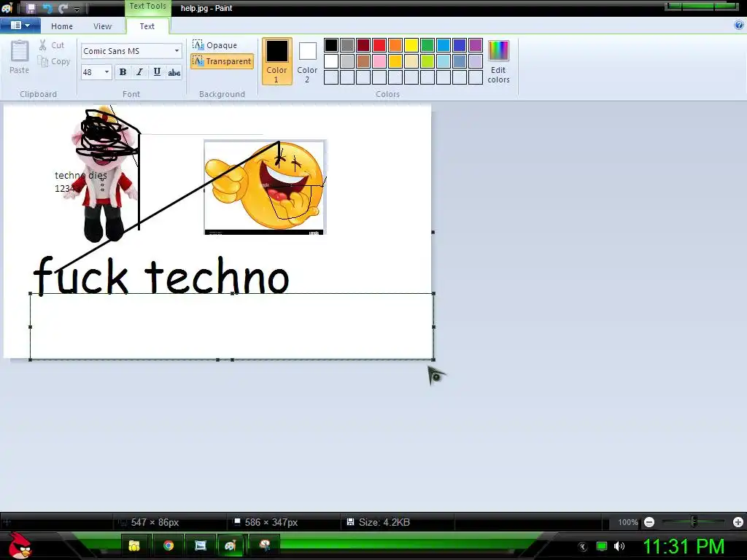Click the 100% zoom level text
Screen dimensions: 747x560
[627, 522]
